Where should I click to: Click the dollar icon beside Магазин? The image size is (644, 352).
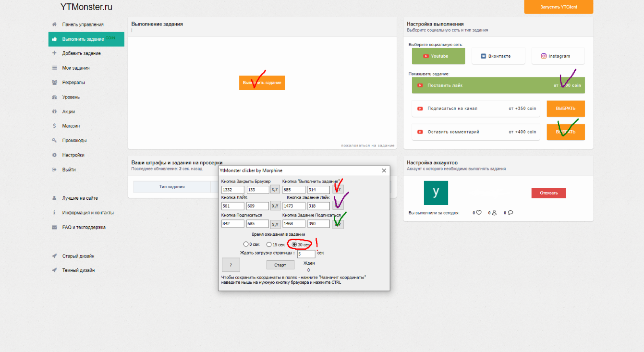click(x=54, y=126)
